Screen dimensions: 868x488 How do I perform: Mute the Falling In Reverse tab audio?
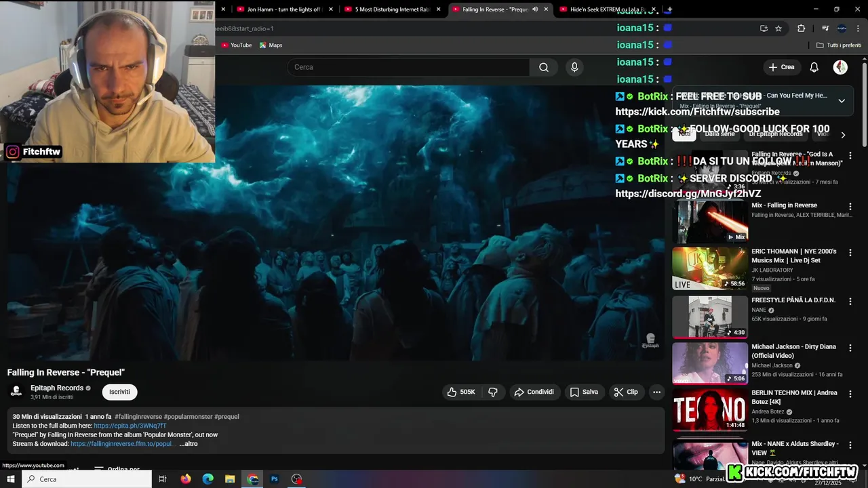pyautogui.click(x=535, y=9)
